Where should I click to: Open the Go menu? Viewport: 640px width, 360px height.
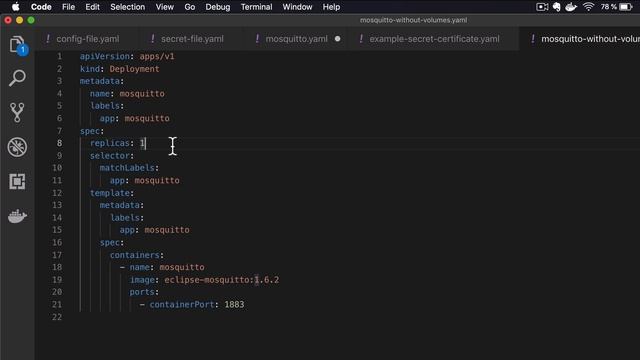(189, 7)
